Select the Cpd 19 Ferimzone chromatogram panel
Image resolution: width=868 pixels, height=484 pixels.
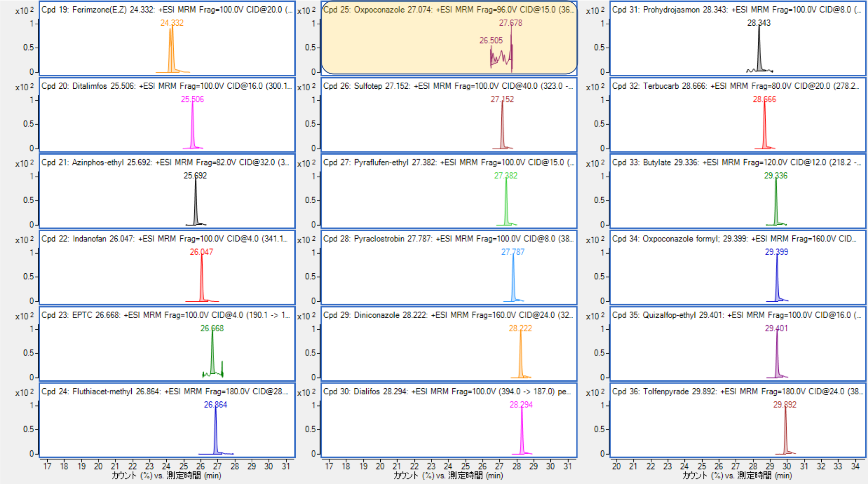[167, 39]
